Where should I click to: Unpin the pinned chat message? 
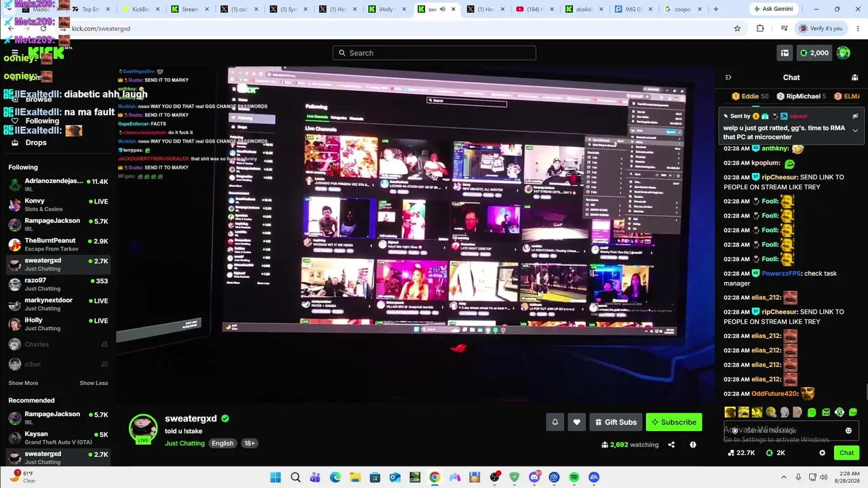(x=855, y=116)
